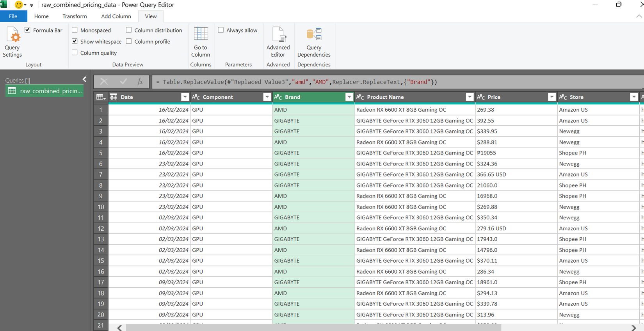Click the Go to Column icon
644x331 pixels.
click(201, 34)
